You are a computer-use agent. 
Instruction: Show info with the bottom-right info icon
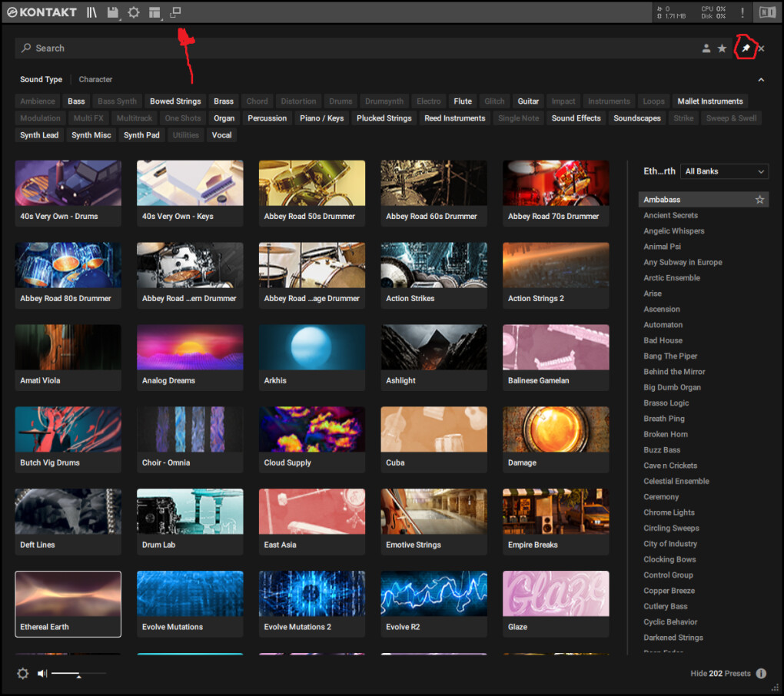pyautogui.click(x=761, y=674)
